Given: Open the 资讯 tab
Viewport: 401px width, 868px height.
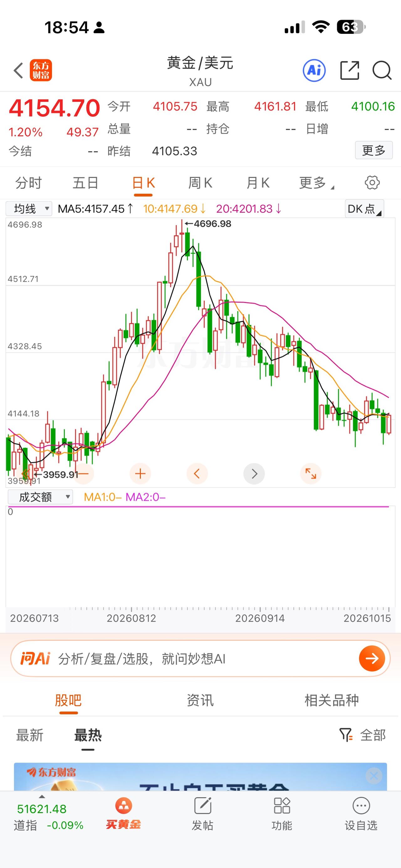Looking at the screenshot, I should click(x=200, y=700).
